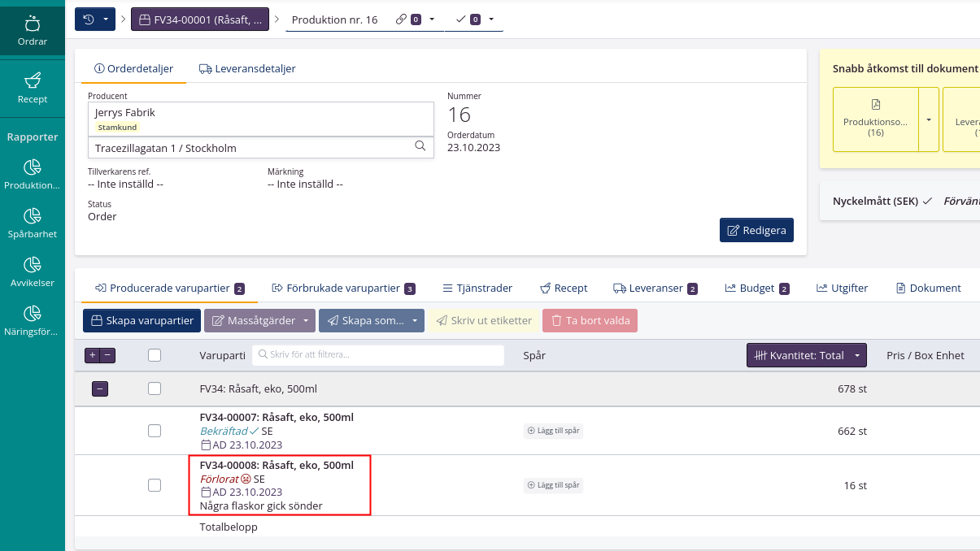
Task: Select the Recept icon in the sidebar
Action: (33, 85)
